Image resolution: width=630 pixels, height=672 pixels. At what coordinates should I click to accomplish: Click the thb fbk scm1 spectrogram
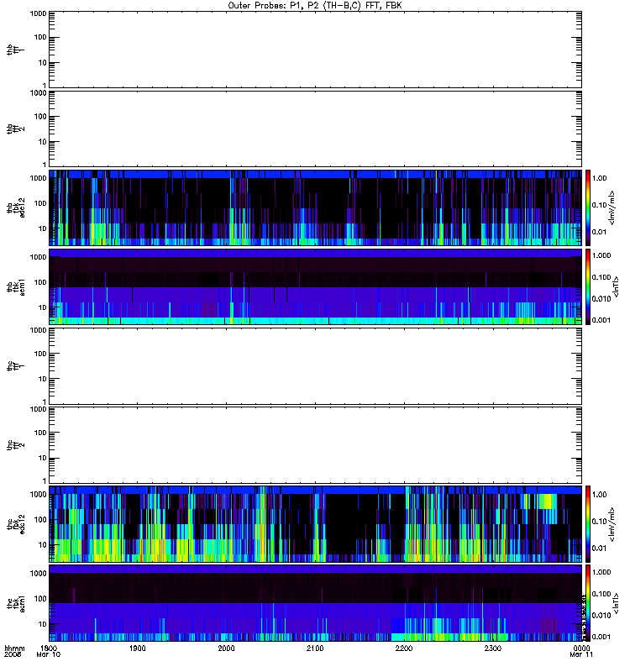tap(315, 286)
